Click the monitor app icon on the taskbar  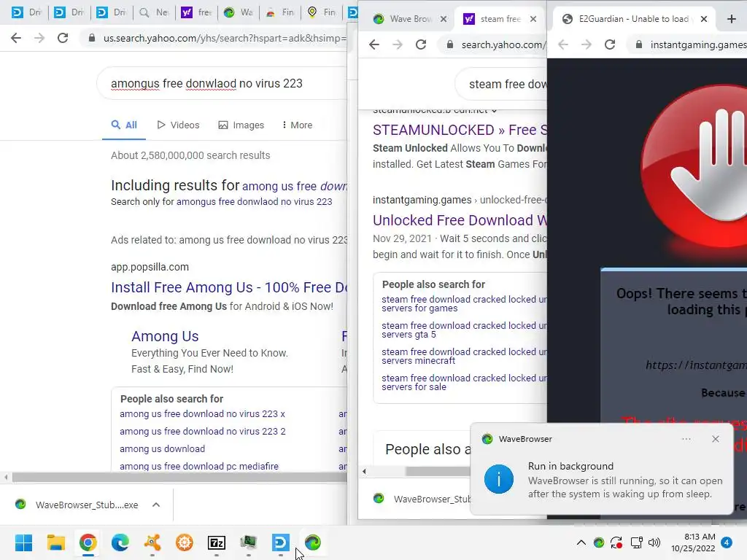248,542
